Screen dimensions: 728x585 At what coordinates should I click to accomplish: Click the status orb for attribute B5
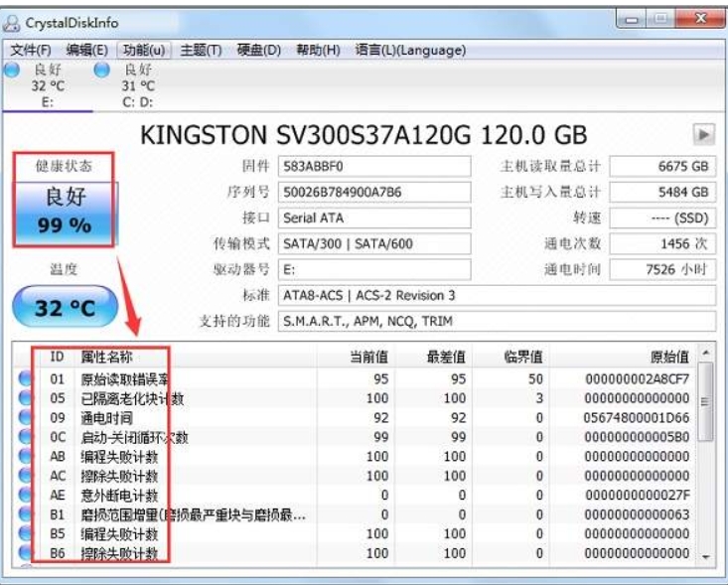[26, 534]
